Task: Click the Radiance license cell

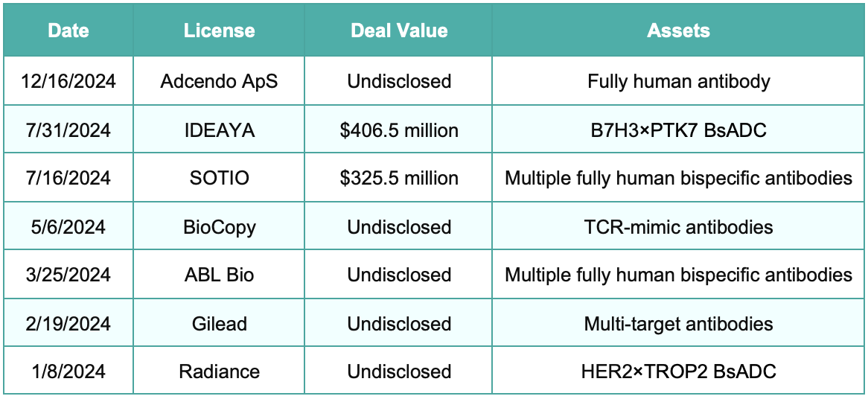Action: coord(219,371)
